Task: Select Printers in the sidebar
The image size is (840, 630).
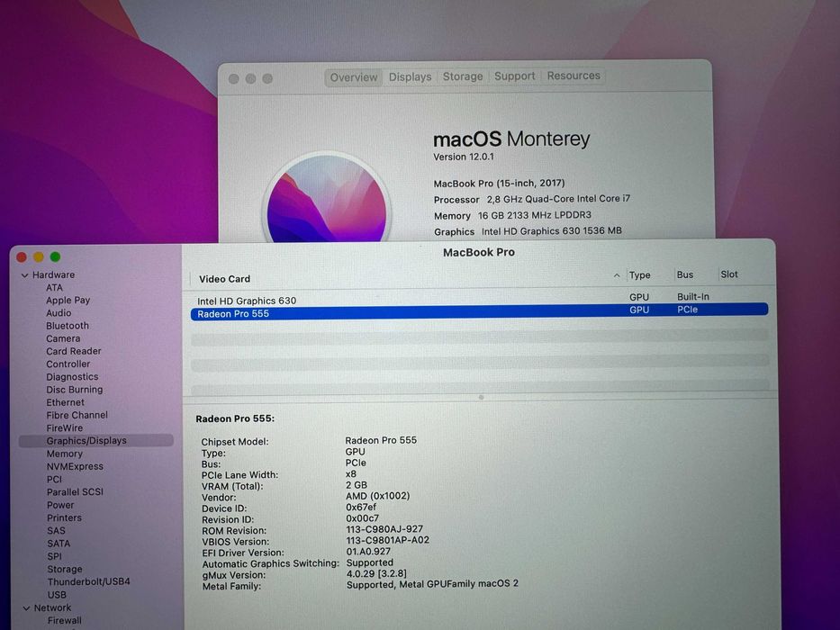Action: (64, 518)
